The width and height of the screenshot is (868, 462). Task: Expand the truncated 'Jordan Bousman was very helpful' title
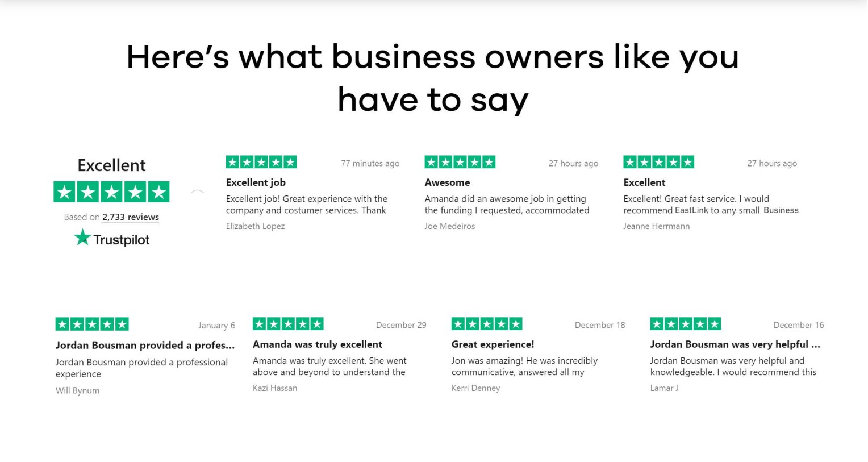735,344
